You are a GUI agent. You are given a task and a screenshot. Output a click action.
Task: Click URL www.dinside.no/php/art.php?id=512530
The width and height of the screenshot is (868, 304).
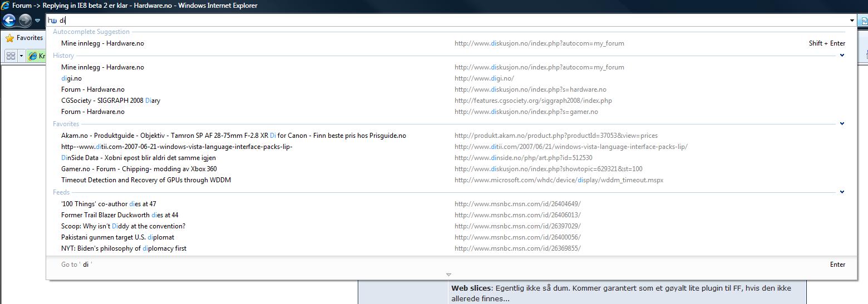pos(523,158)
